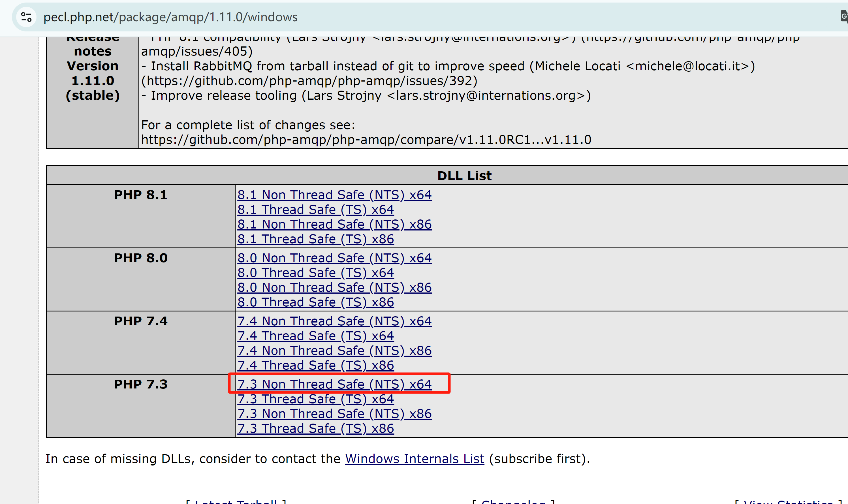Download 7.3 Non Thread Safe (NTS) x86 DLL
The width and height of the screenshot is (848, 504).
[x=334, y=413]
